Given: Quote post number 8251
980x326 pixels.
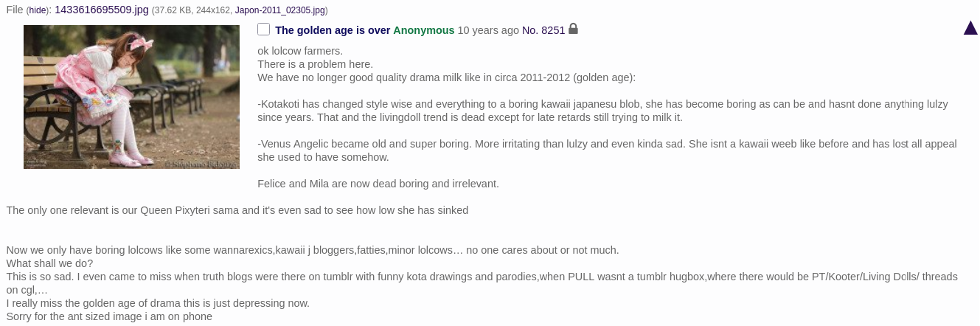Looking at the screenshot, I should 553,30.
